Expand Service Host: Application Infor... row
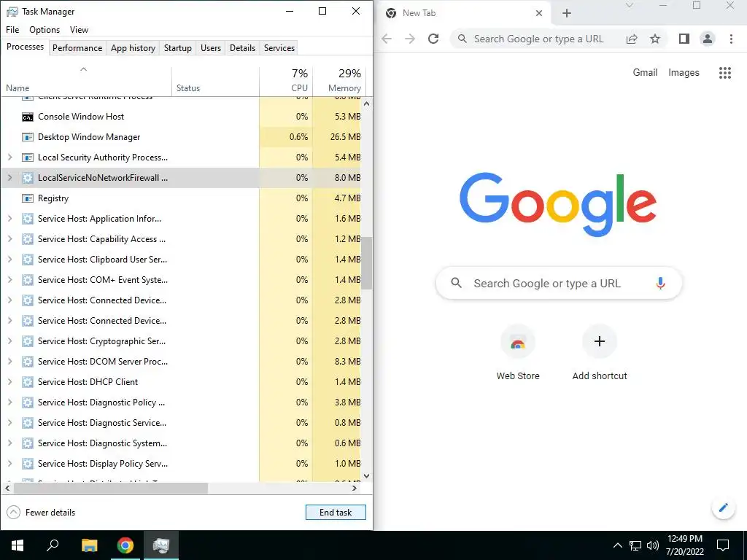Image resolution: width=747 pixels, height=560 pixels. (x=10, y=219)
